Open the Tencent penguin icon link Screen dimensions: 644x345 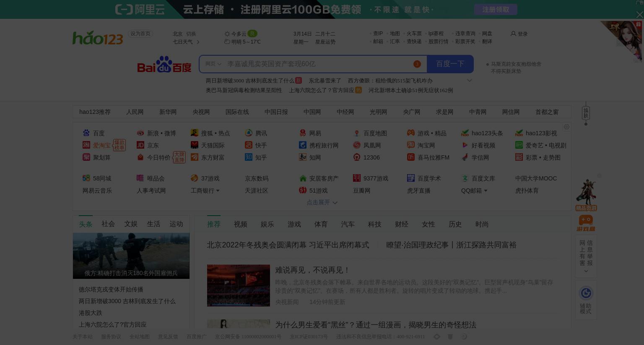coord(249,133)
